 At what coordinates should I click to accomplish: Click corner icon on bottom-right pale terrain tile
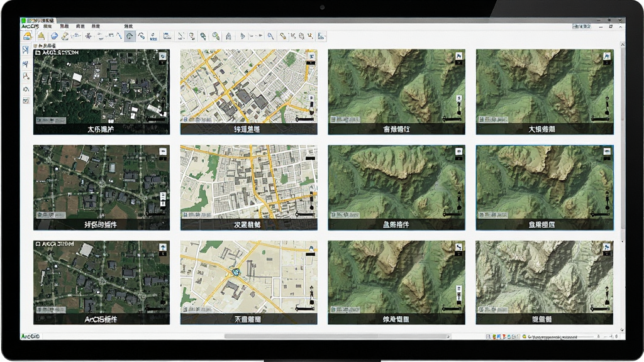(x=607, y=246)
